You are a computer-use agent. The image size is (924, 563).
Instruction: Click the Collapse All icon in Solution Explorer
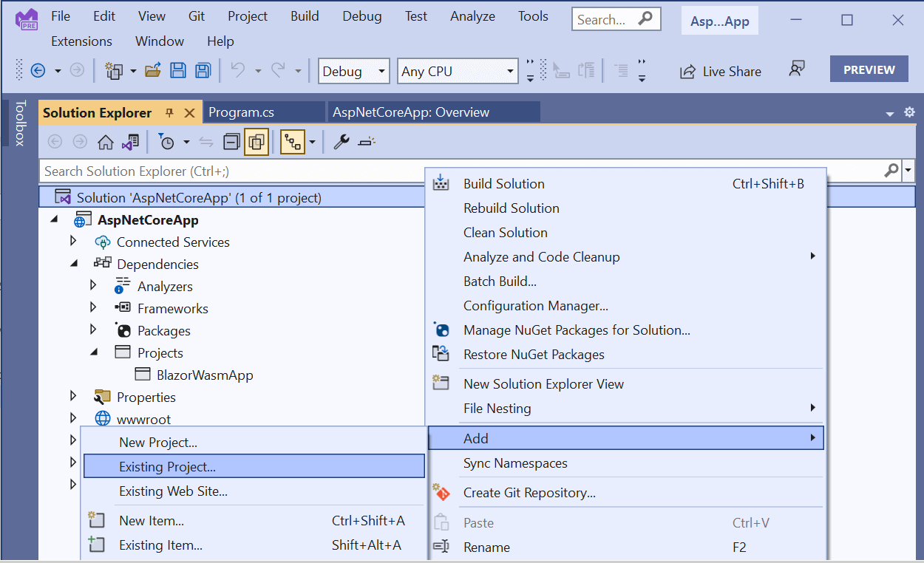point(231,142)
